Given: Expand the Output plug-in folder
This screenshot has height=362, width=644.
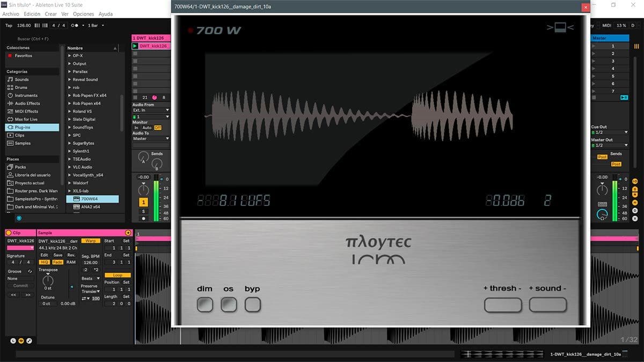Looking at the screenshot, I should pyautogui.click(x=69, y=64).
